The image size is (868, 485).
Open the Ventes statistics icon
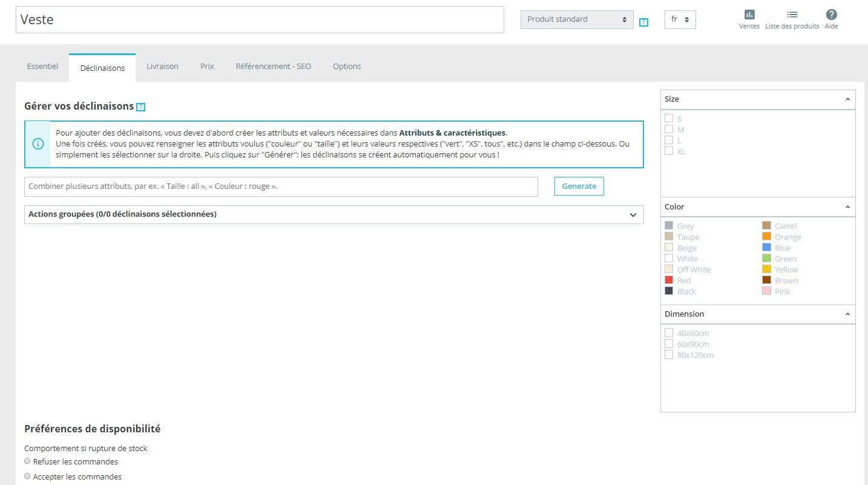[x=749, y=15]
